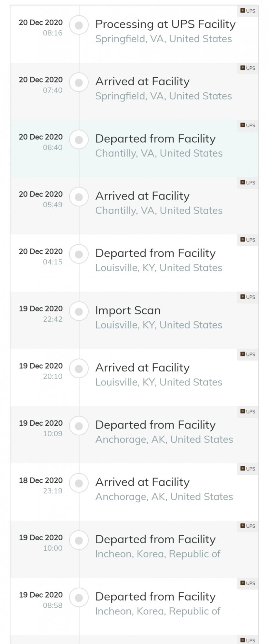This screenshot has width=268, height=644.
Task: Click the 18 Dec 2020 date label
Action: [x=41, y=480]
